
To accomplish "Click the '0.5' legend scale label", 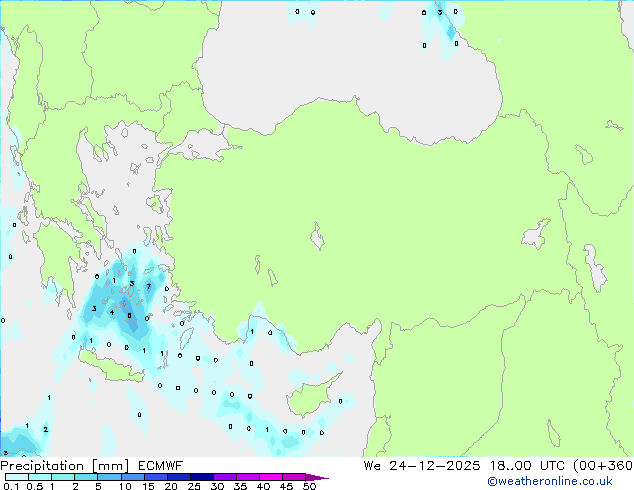I will click(x=35, y=486).
